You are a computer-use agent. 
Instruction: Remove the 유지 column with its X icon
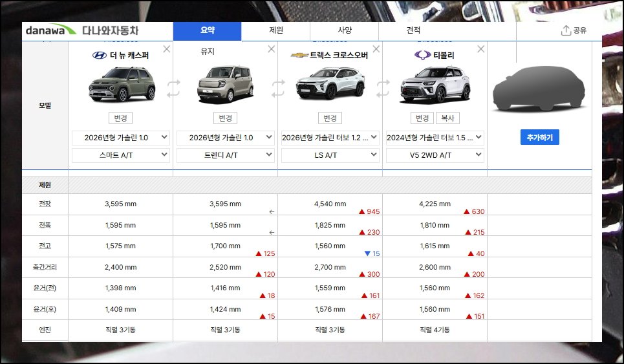tap(271, 49)
